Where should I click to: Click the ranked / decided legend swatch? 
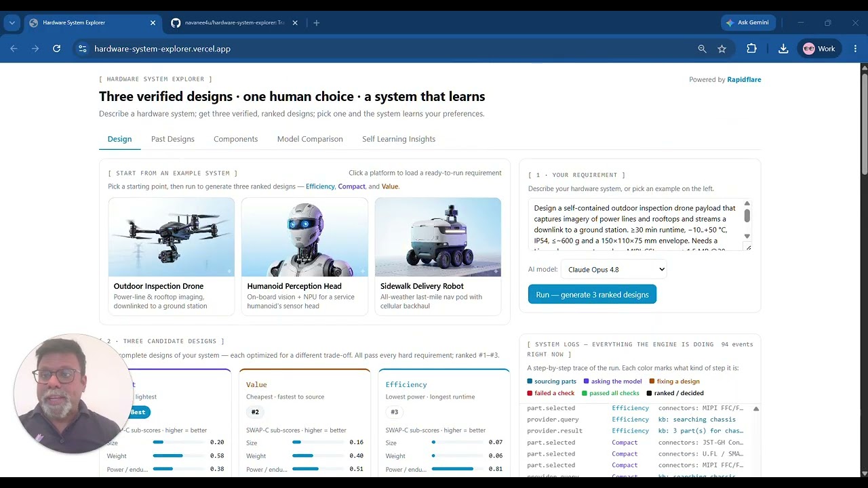click(x=649, y=393)
